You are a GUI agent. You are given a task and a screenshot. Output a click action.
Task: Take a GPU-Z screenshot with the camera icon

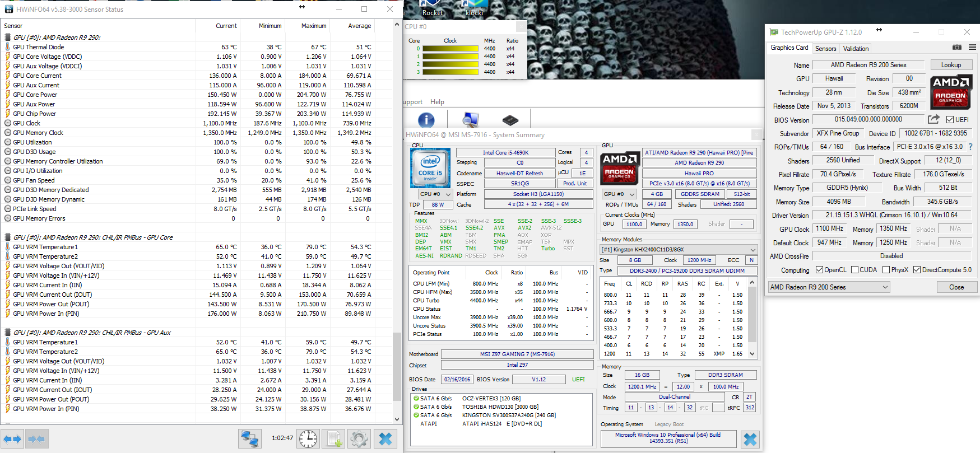tap(957, 48)
